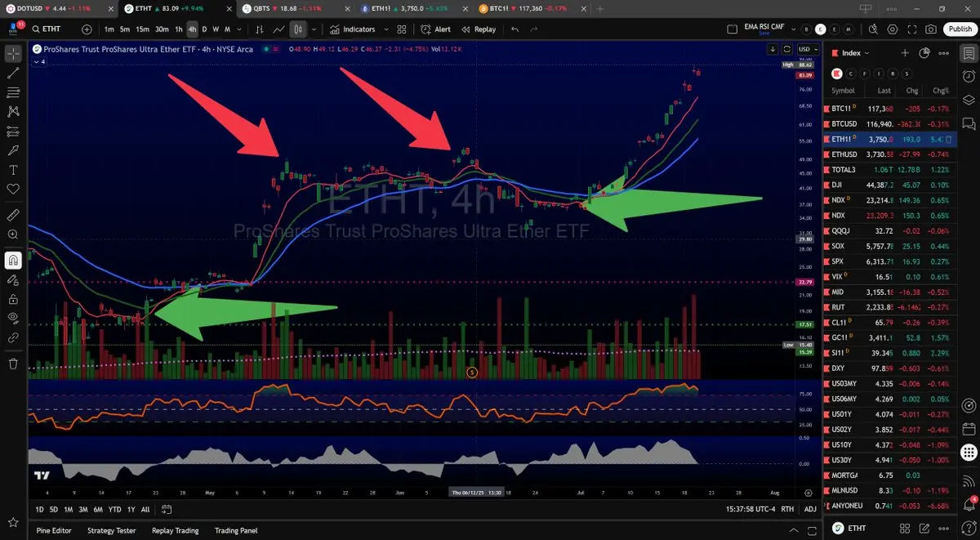Select the ruler measure tool

13,216
